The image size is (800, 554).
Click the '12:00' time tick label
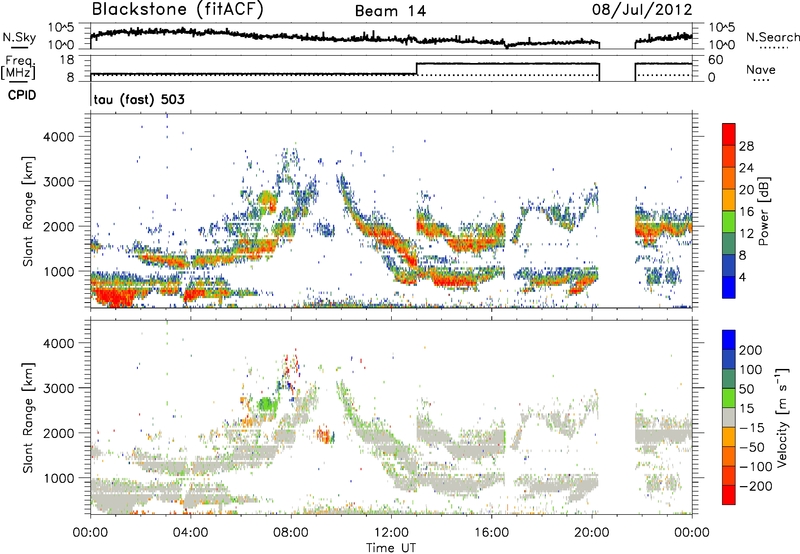coord(391,533)
